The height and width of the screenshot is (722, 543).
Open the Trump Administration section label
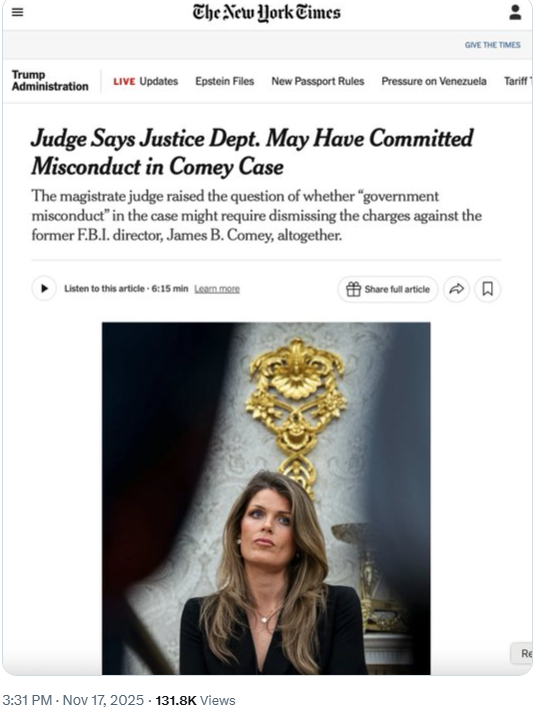click(50, 81)
